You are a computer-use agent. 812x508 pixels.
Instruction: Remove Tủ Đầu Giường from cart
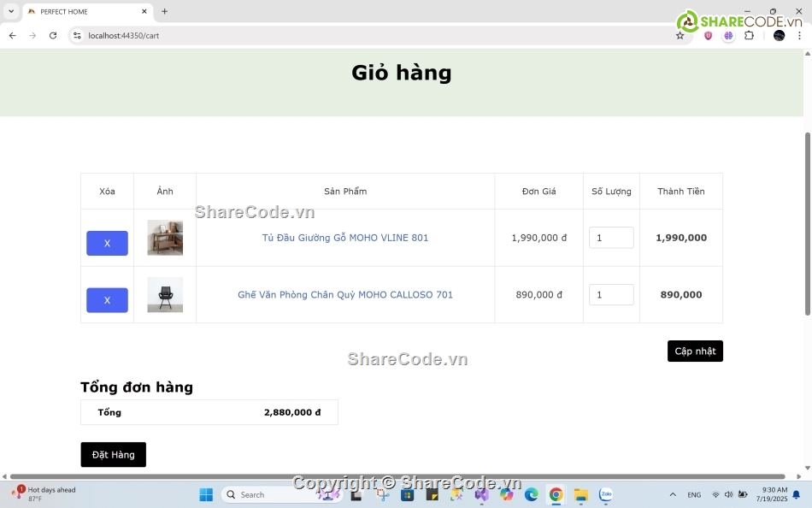107,243
